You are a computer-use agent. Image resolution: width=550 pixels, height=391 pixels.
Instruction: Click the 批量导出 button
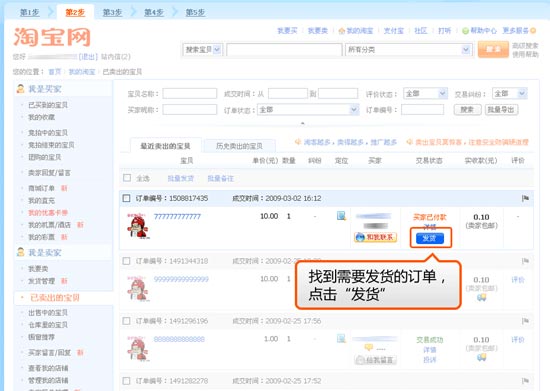[501, 110]
